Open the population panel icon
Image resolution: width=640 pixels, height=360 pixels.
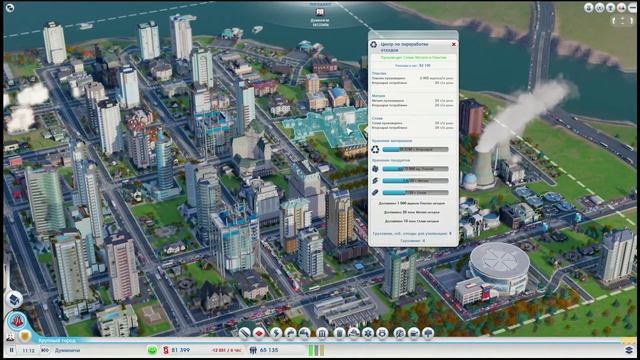click(x=253, y=350)
